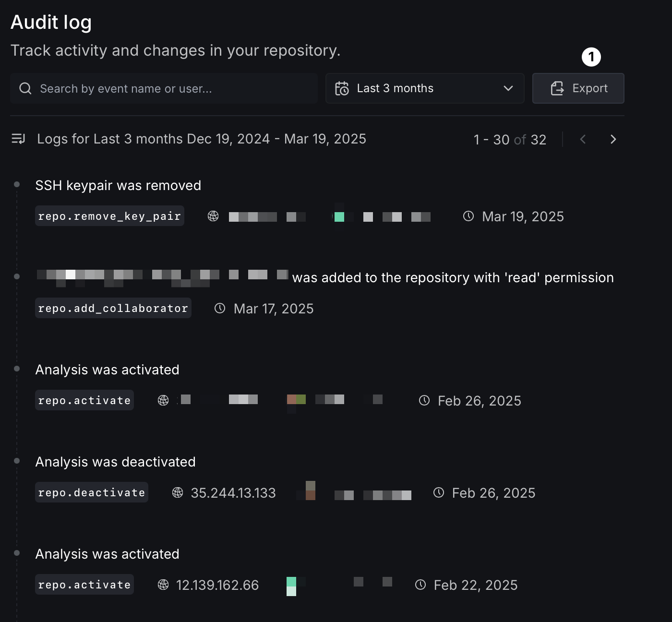This screenshot has height=622, width=672.
Task: Click clock icon next to Mar 17, 2025
Action: [220, 309]
